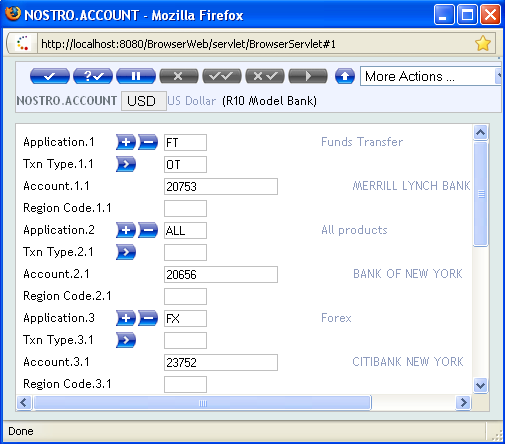Open the More Actions dropdown
505x444 pixels.
430,76
